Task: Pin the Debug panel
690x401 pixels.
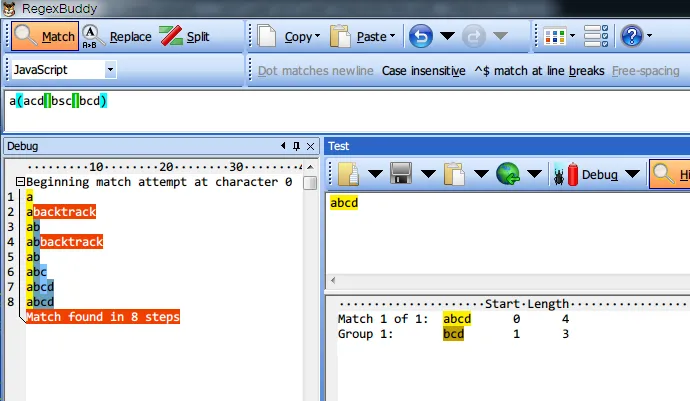Action: click(x=297, y=146)
